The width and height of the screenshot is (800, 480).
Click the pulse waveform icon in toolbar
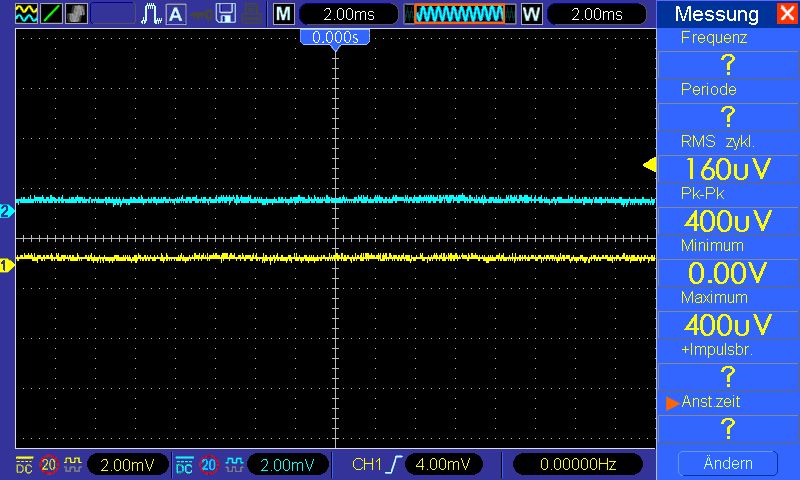(151, 14)
